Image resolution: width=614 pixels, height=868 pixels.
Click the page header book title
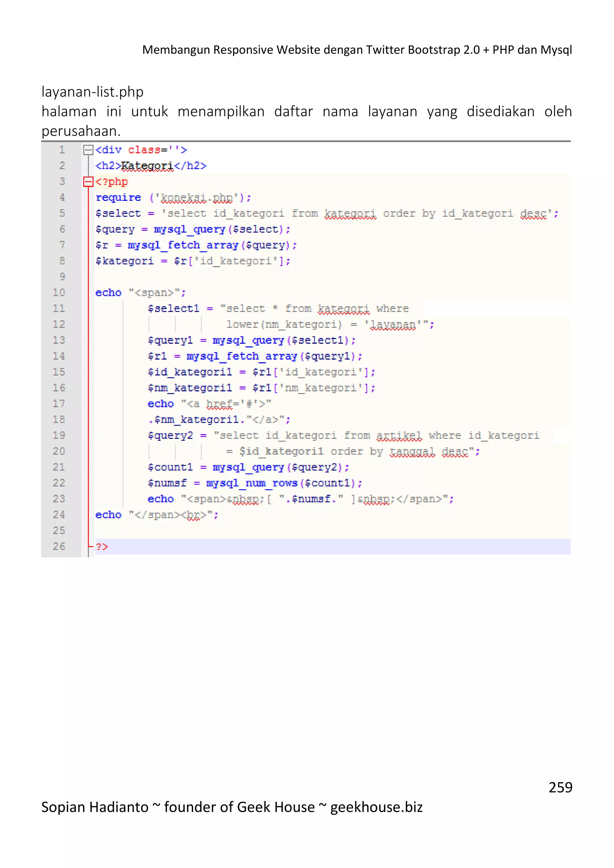tap(357, 50)
